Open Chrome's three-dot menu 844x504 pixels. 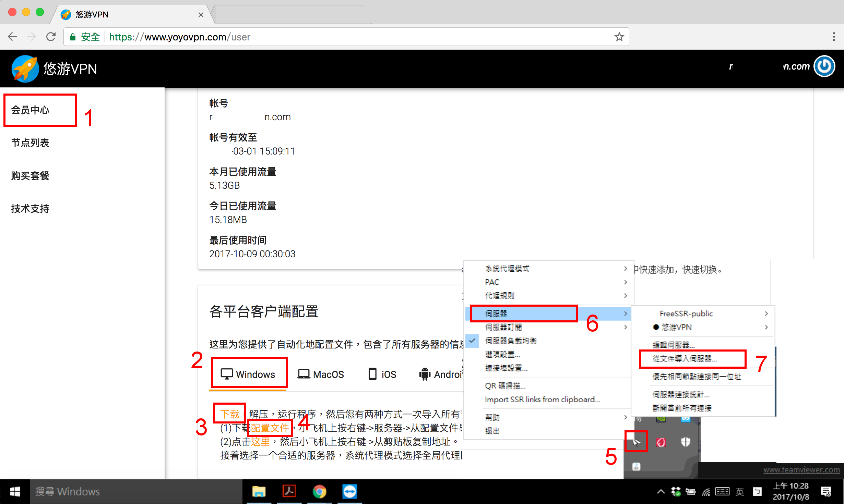(x=834, y=37)
